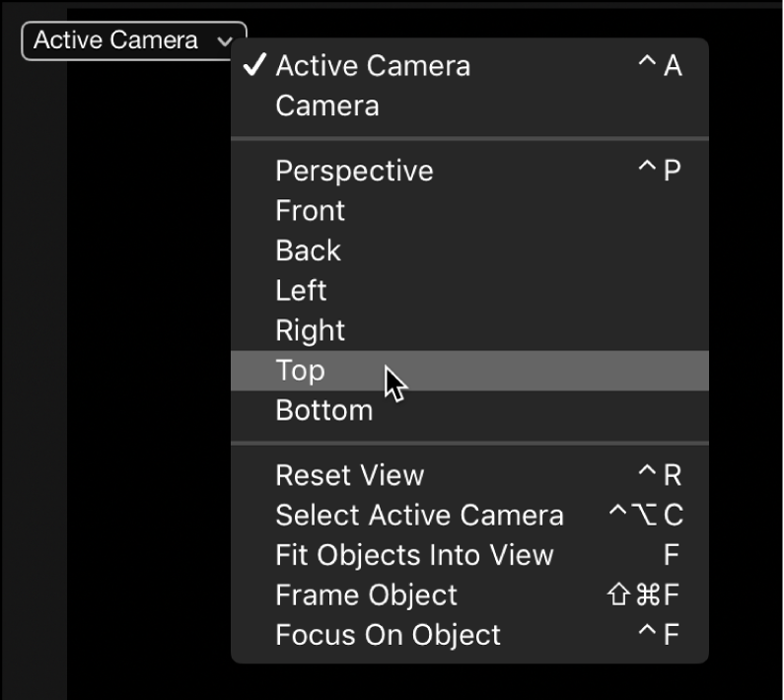Click Fit Objects Into View
The height and width of the screenshot is (700, 784).
click(414, 555)
